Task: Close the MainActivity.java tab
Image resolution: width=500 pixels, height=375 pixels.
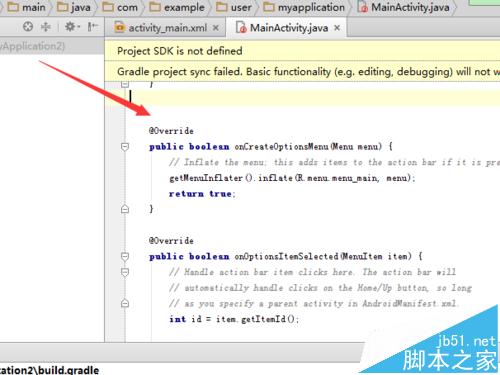Action: (337, 28)
